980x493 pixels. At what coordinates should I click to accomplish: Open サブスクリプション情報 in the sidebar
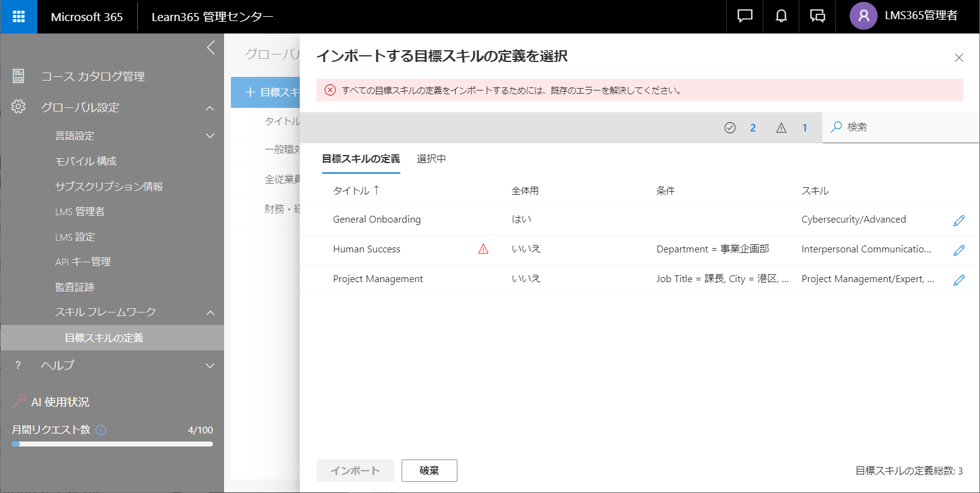109,187
